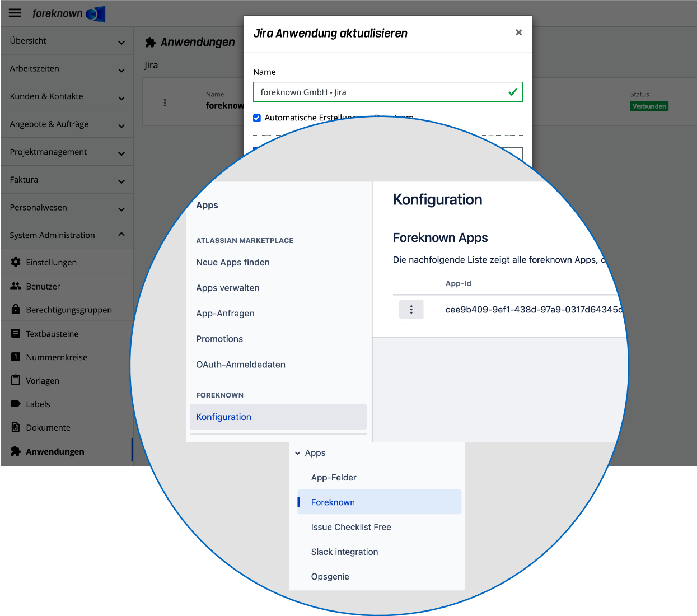The image size is (697, 616).
Task: Open the three-dot menu of Jira row
Action: point(165,102)
